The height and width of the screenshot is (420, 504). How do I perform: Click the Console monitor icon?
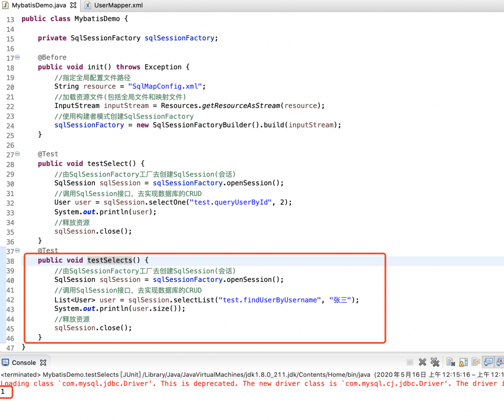5,363
